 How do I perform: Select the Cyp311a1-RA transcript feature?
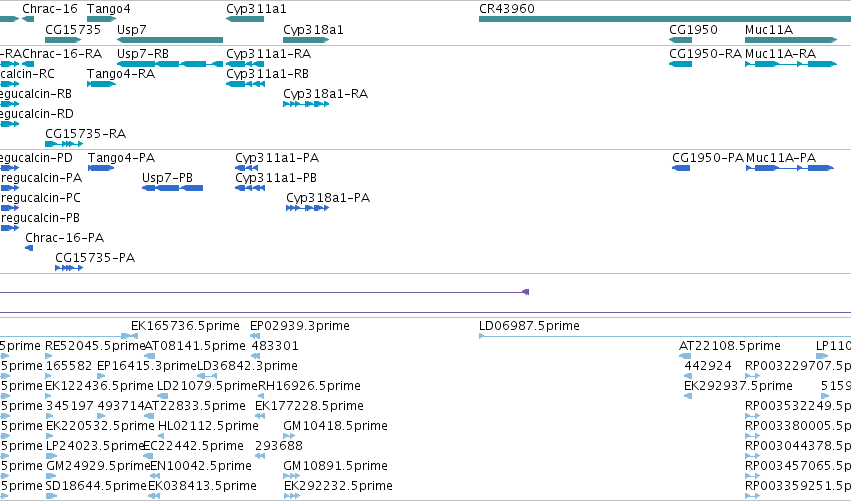coord(245,64)
